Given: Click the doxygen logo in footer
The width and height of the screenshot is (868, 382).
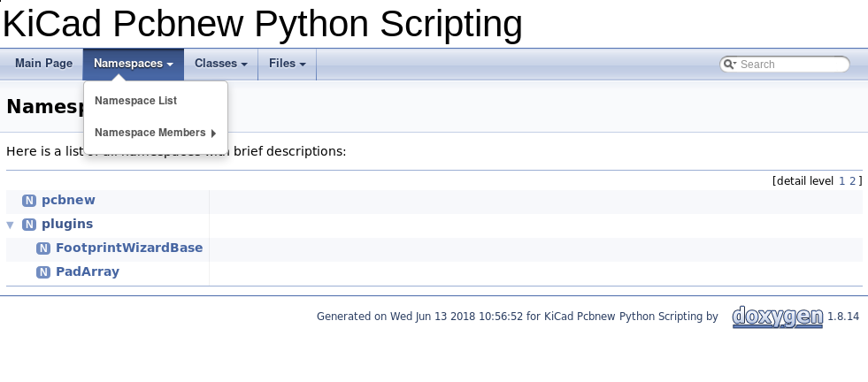Looking at the screenshot, I should [777, 317].
